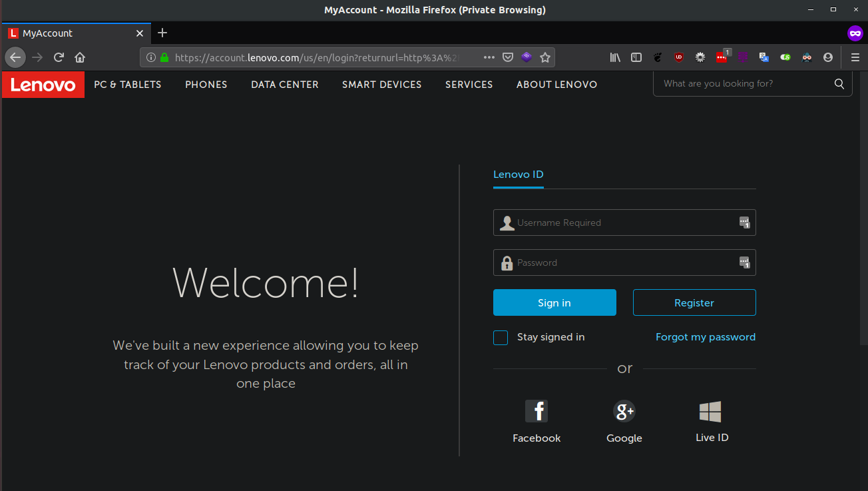Click the Register button
The height and width of the screenshot is (491, 868).
click(x=694, y=302)
